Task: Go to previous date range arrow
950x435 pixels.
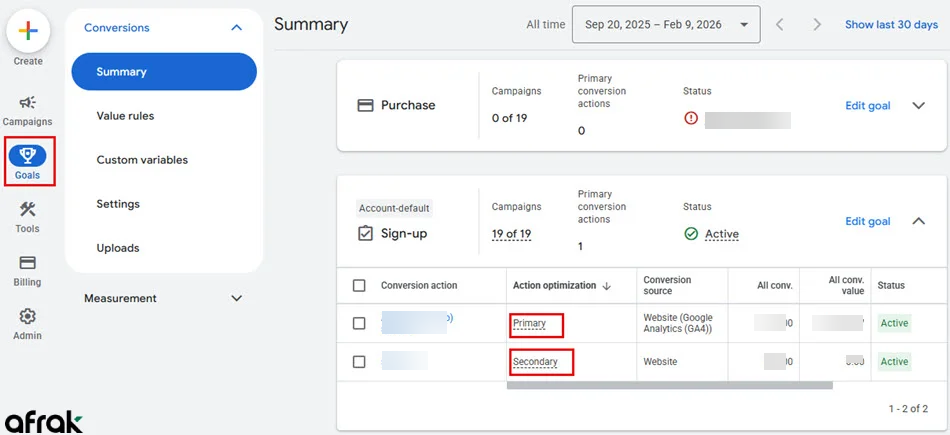Action: [x=780, y=24]
